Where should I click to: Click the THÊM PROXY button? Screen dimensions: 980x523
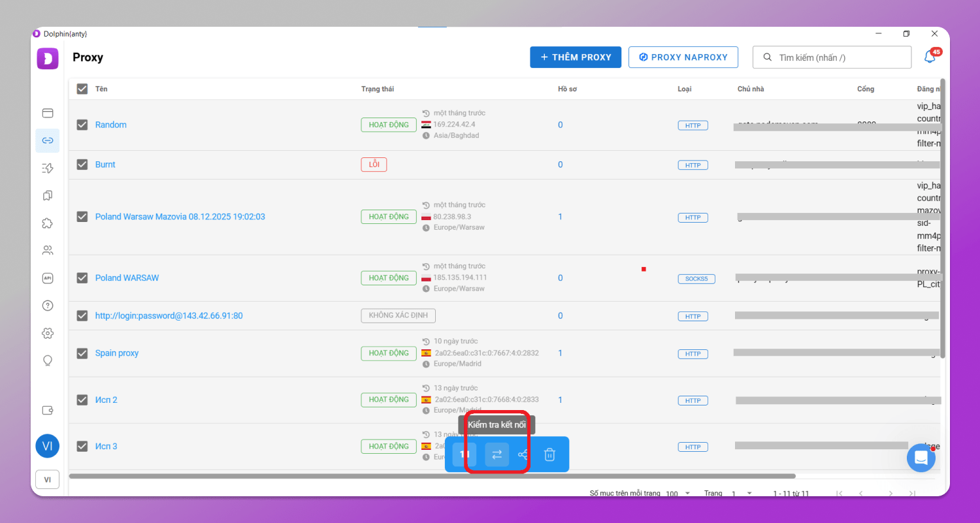[574, 57]
